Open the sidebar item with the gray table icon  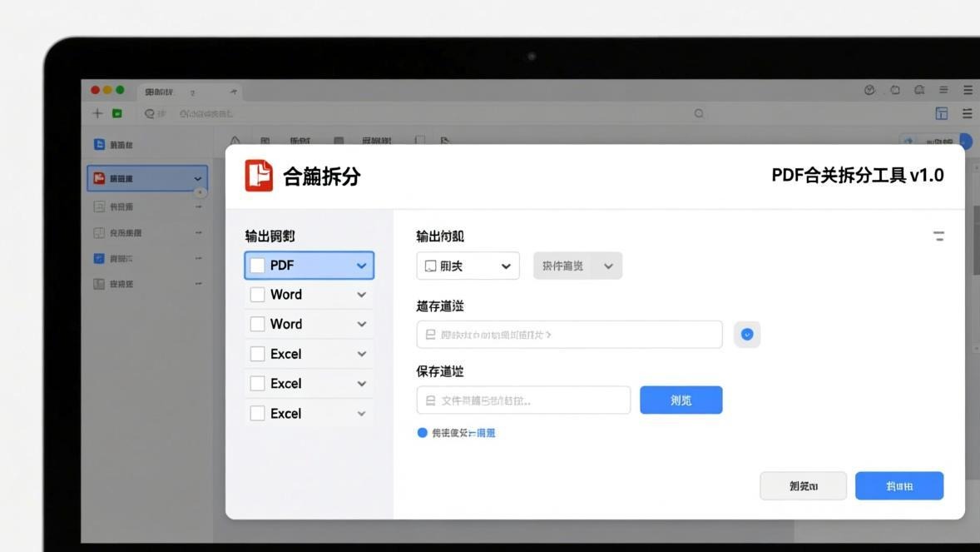coord(147,284)
